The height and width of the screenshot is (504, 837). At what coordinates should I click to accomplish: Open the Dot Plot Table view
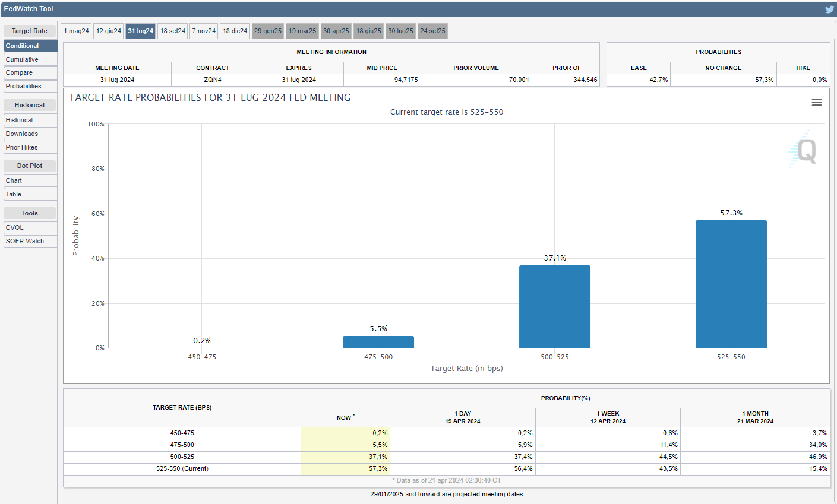[30, 194]
